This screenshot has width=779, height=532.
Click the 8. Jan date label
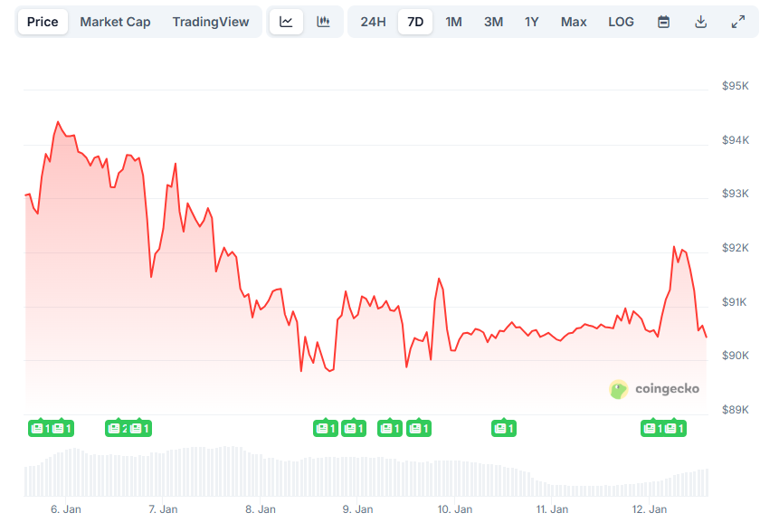pos(261,509)
